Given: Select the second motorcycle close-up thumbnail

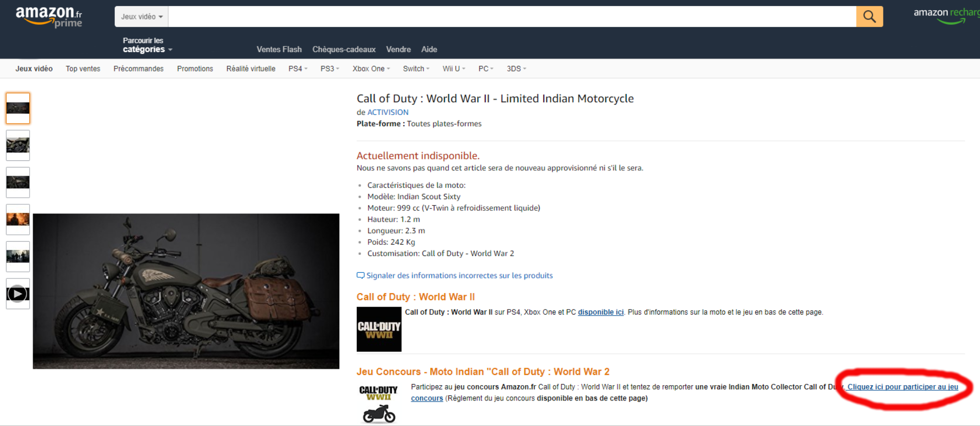Looking at the screenshot, I should click(x=18, y=146).
